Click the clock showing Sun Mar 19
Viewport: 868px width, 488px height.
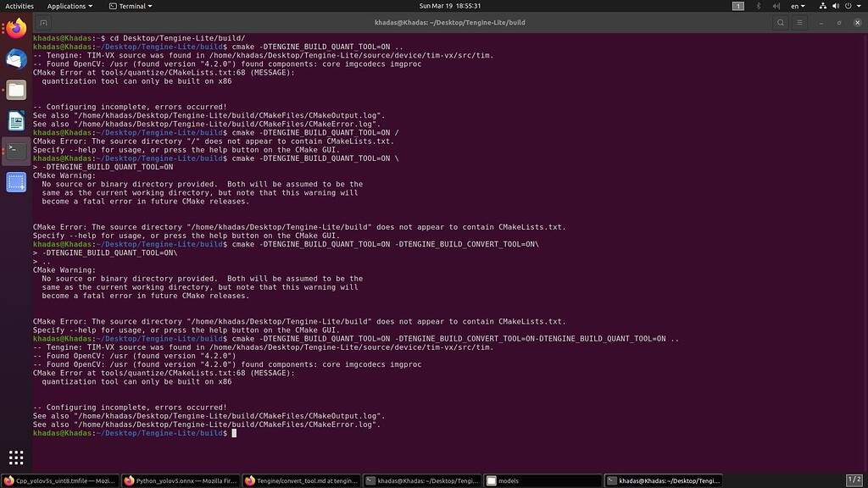pyautogui.click(x=449, y=6)
